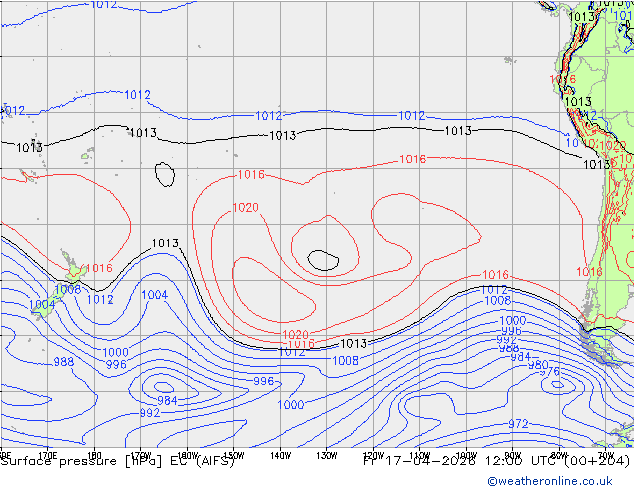
Task: Click the red 1016 label beside New Zealand
Action: 99,268
